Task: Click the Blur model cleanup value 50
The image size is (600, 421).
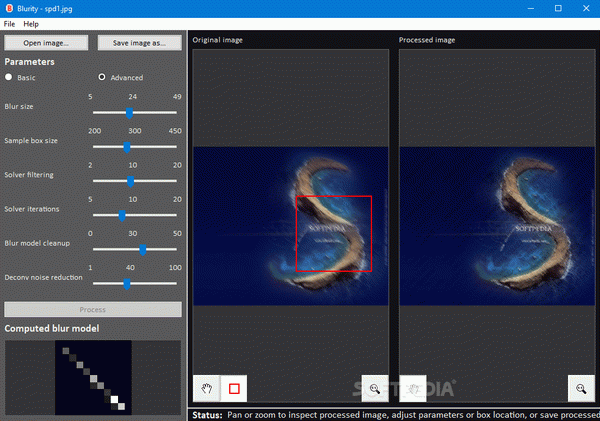Action: [177, 233]
